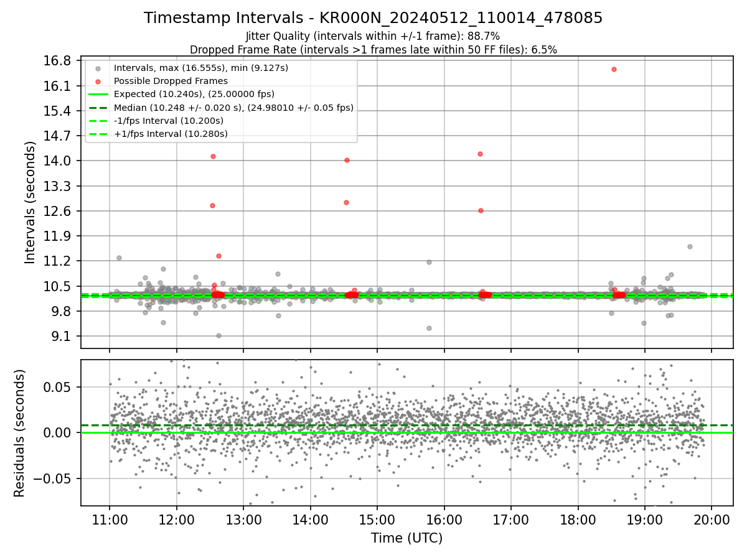Click the gray outlier point near 11.6s
Screen dimensions: 747x560
click(690, 246)
